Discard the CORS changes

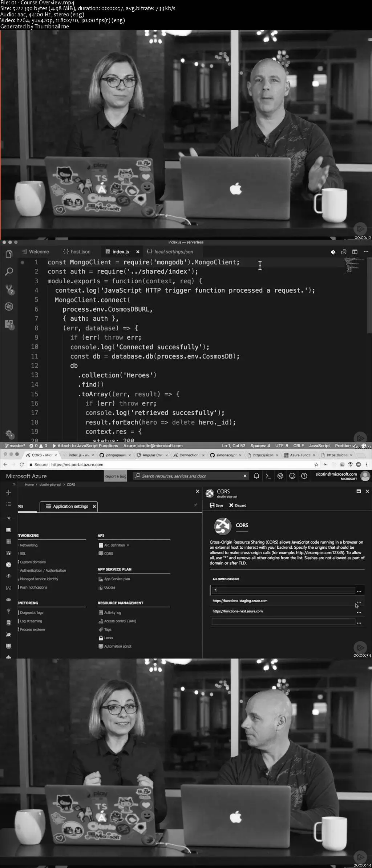pos(238,505)
